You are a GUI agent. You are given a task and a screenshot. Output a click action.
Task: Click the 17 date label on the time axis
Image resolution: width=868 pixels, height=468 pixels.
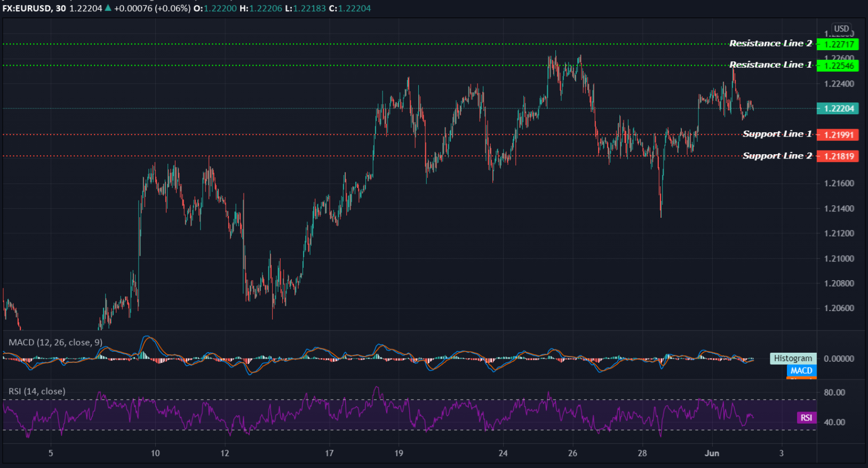click(329, 453)
